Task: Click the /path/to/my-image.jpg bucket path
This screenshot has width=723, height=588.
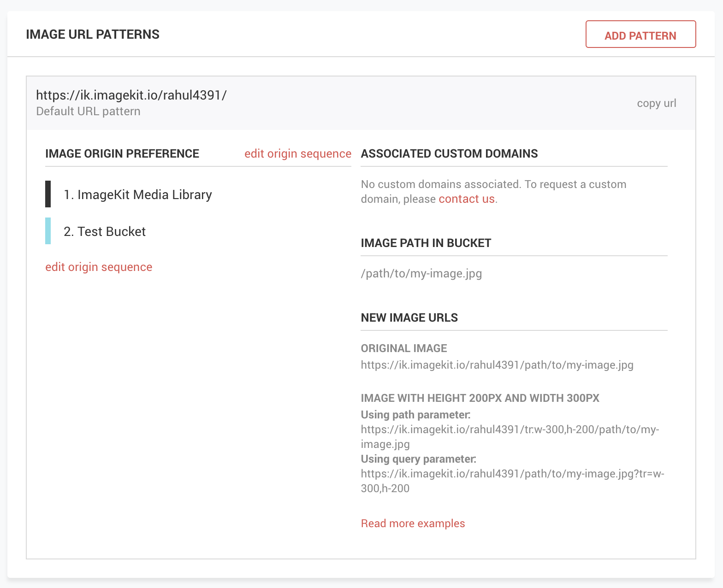Action: tap(421, 273)
